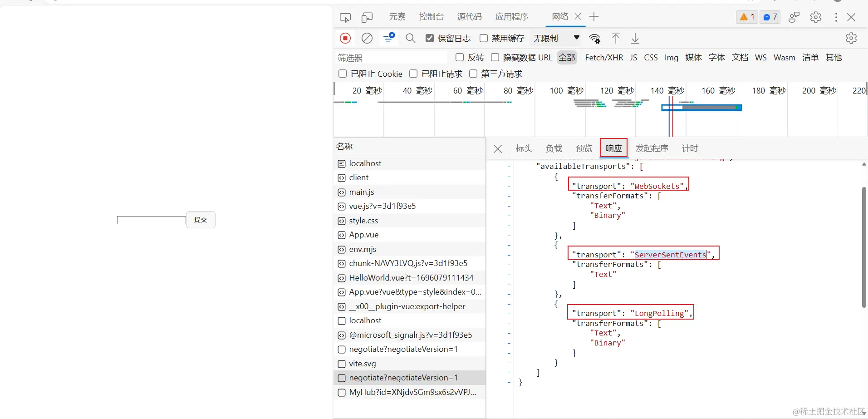Viewport: 868px width, 419px height.
Task: Uncheck 保留日志 checkbox
Action: 430,38
